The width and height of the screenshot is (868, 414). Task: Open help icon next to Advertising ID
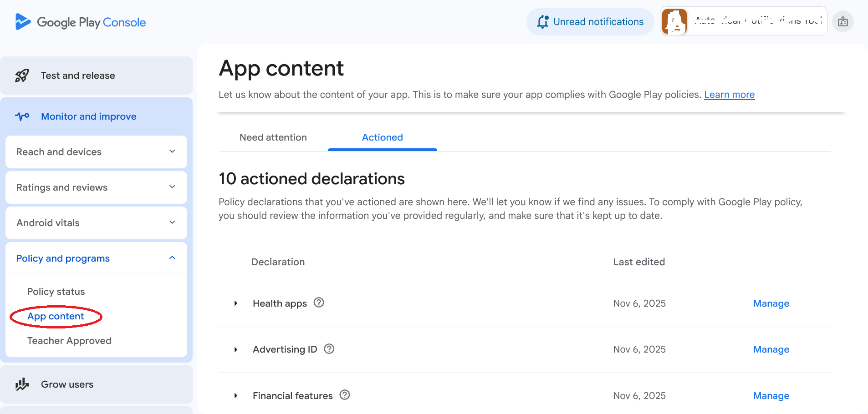329,349
